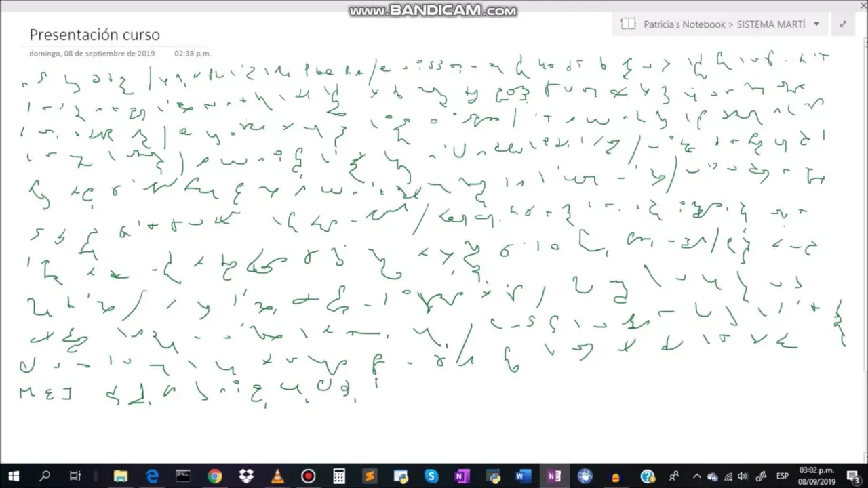Click the volume speaker icon in tray
The width and height of the screenshot is (868, 488).
743,476
